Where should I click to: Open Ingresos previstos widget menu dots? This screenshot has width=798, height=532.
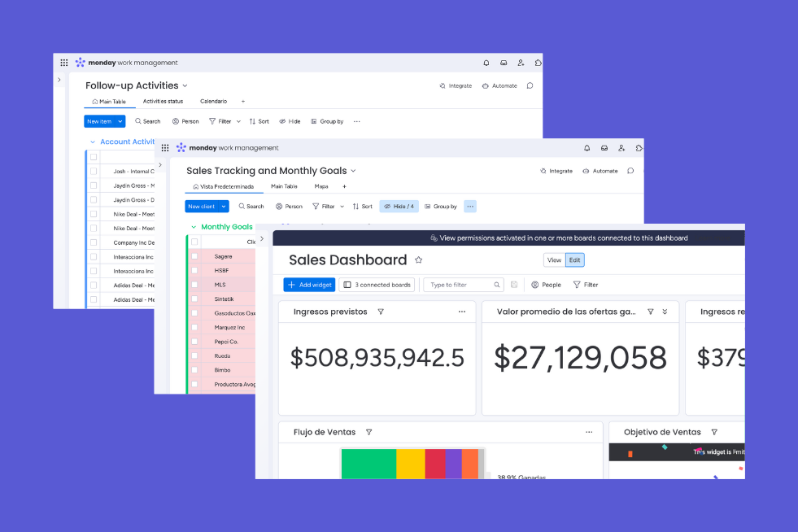[x=461, y=312]
